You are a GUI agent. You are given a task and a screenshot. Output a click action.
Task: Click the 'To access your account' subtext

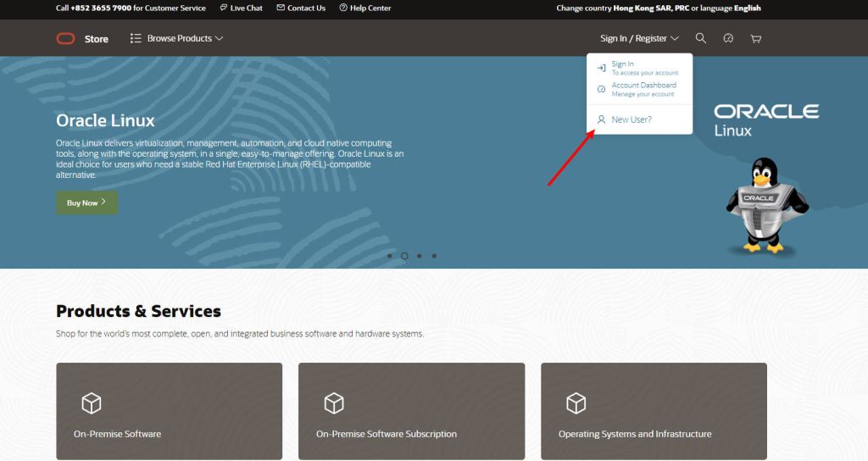pyautogui.click(x=645, y=73)
